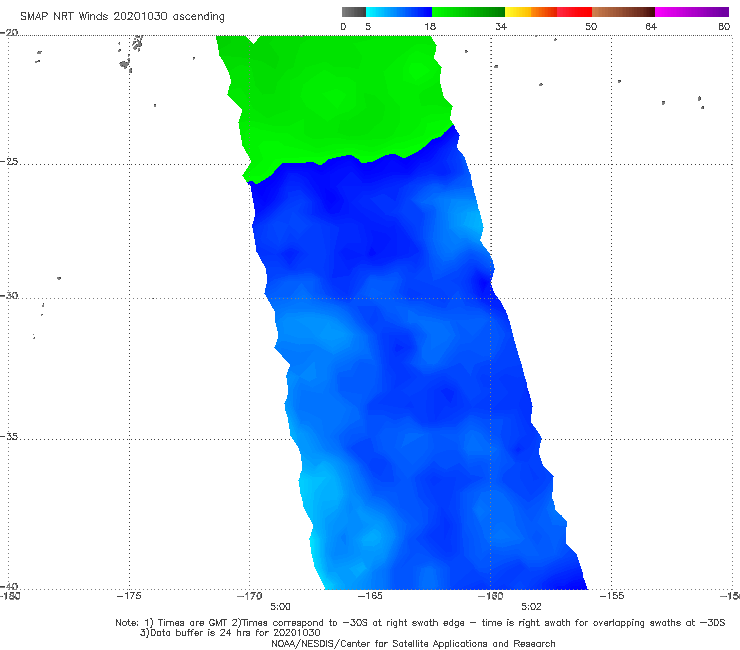Viewport: 740px width, 650px height.
Task: Click the colorbar label '34'
Action: pyautogui.click(x=501, y=27)
